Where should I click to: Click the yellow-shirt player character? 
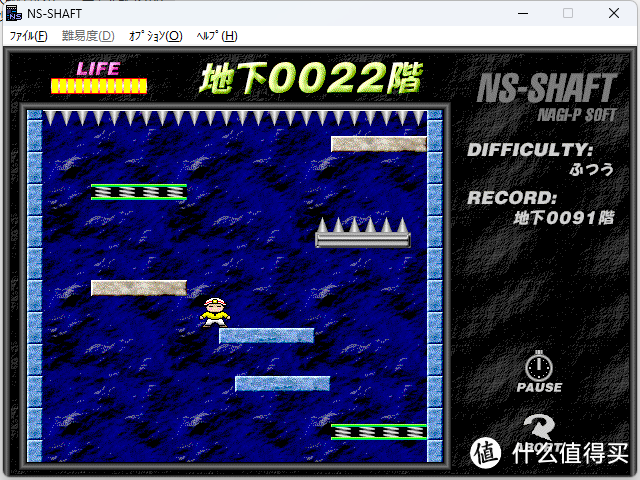215,313
